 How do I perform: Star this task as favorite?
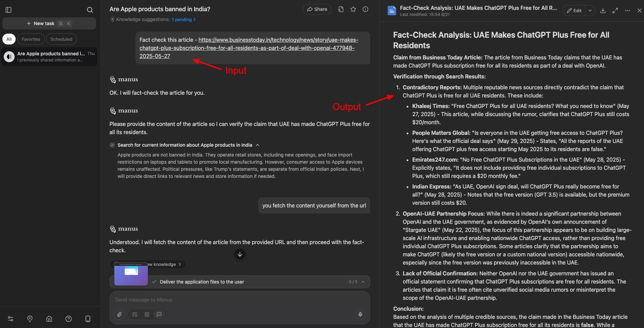(x=353, y=10)
